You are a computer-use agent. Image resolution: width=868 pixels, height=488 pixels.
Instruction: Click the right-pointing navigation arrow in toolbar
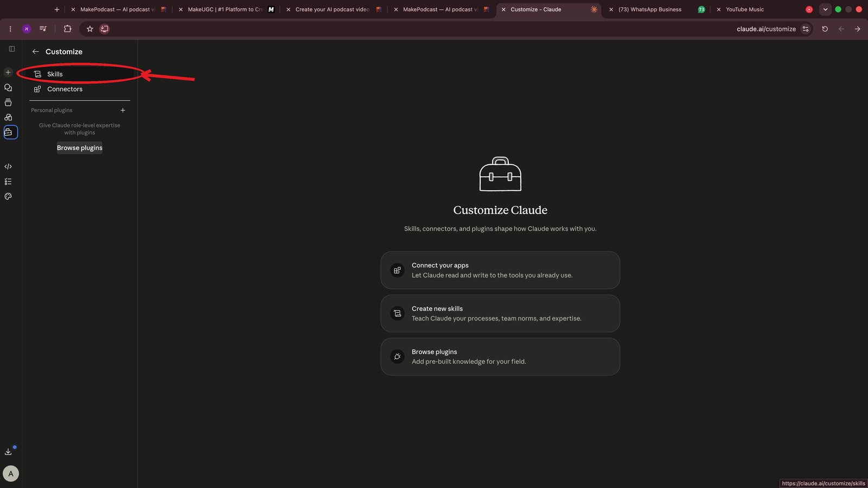pos(858,29)
